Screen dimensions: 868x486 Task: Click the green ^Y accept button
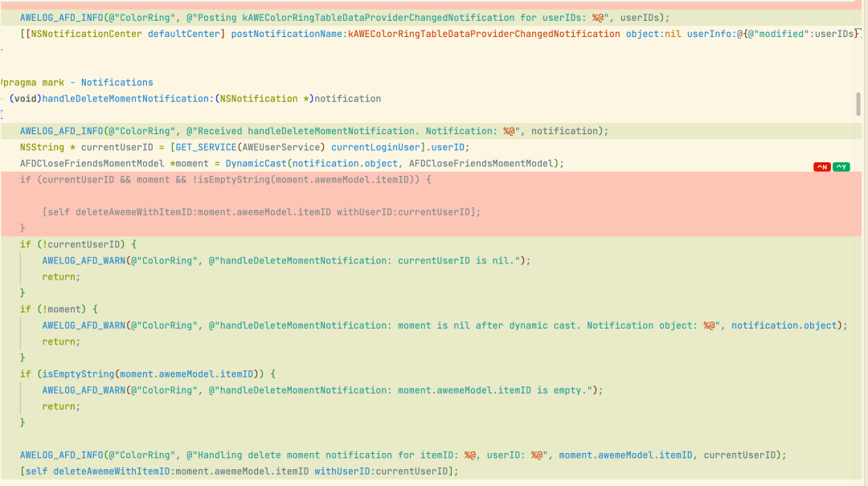pyautogui.click(x=841, y=167)
